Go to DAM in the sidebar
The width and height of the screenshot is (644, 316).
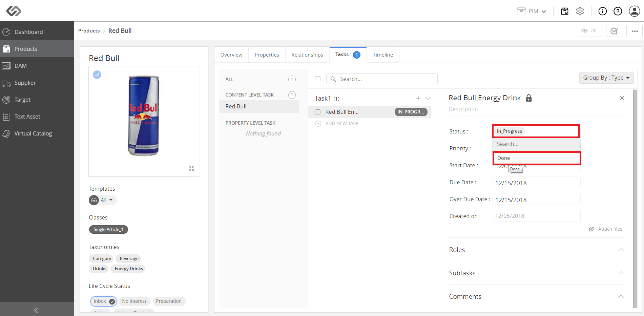pos(37,66)
